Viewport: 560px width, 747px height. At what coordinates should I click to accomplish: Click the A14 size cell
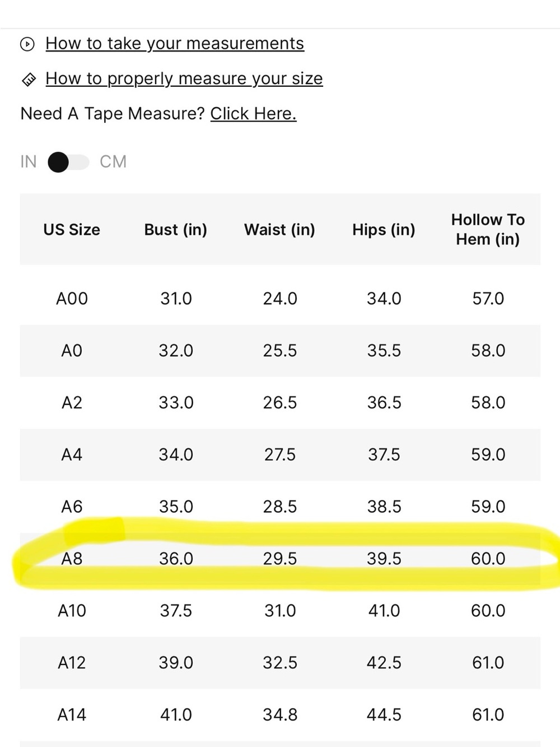72,715
